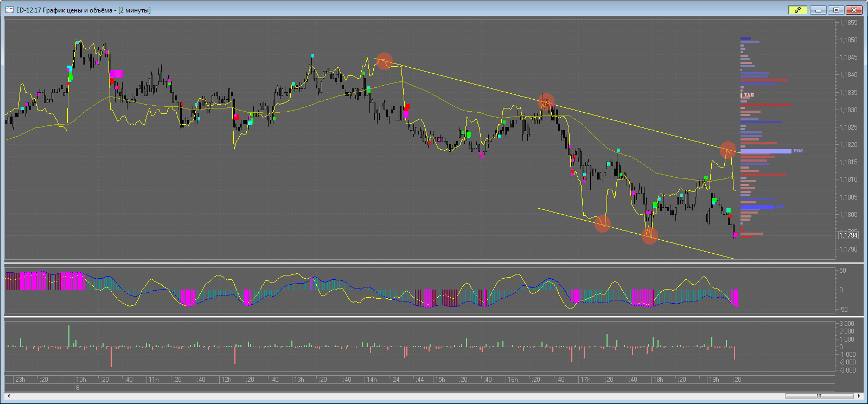Click the 15h time axis label
Screen dimensions: 868x404
click(440, 380)
